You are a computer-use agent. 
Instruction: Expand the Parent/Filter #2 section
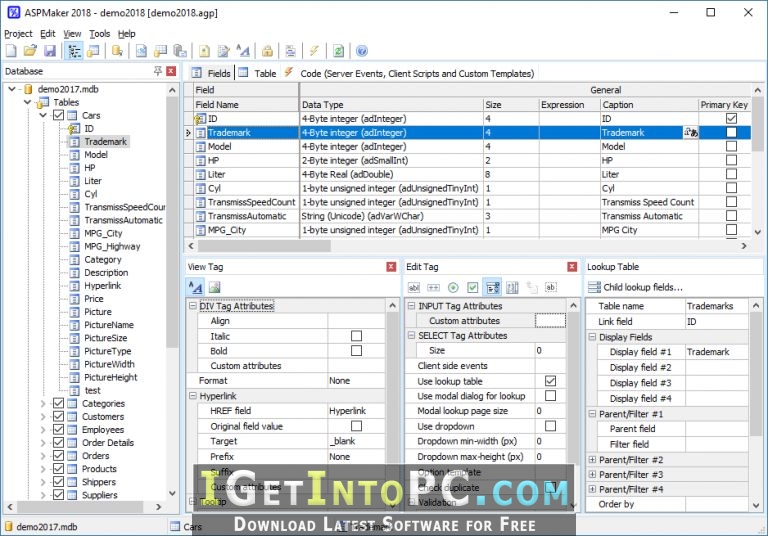[x=592, y=460]
